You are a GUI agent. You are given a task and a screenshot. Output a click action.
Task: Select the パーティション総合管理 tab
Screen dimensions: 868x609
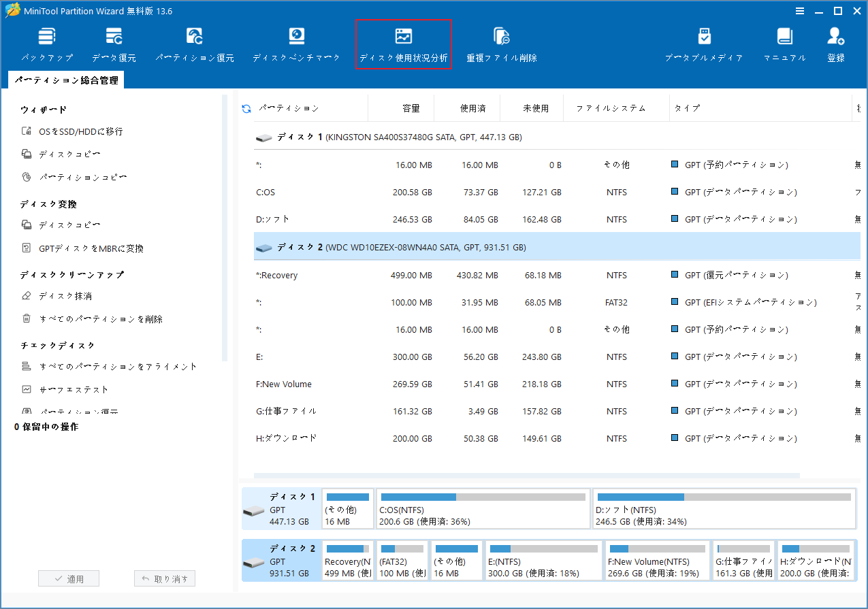65,79
